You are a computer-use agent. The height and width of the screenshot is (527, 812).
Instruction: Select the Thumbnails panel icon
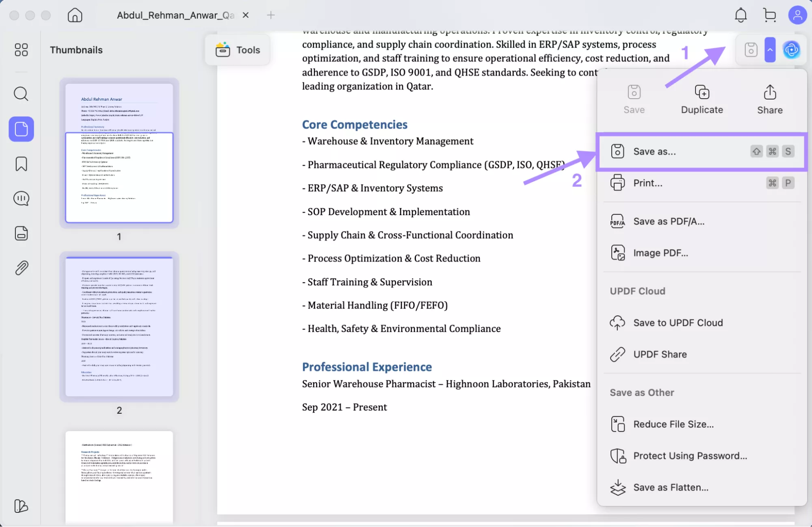coord(21,129)
